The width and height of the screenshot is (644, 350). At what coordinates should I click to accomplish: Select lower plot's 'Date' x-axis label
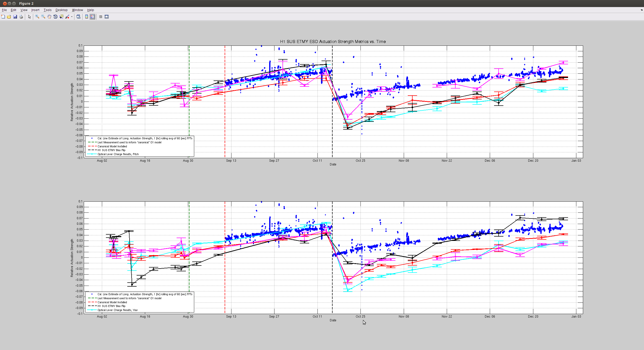(x=333, y=320)
